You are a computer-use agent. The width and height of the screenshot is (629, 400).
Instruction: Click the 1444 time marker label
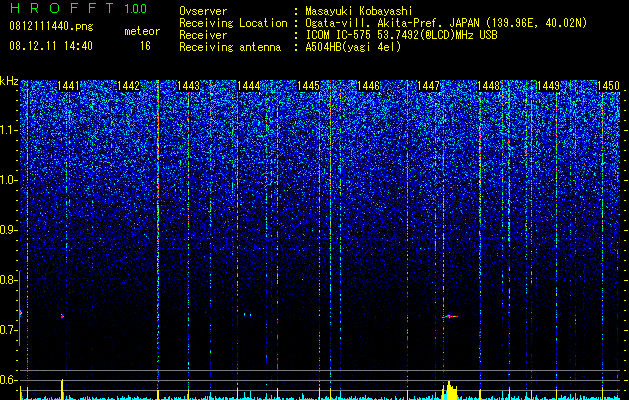249,86
